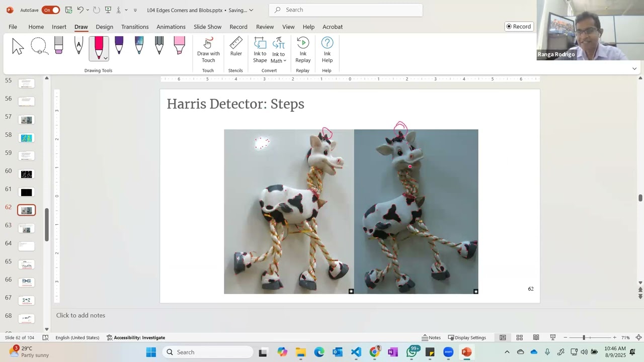Select slide 63 thumbnail
Screen dimensions: 644x362
coord(27,229)
